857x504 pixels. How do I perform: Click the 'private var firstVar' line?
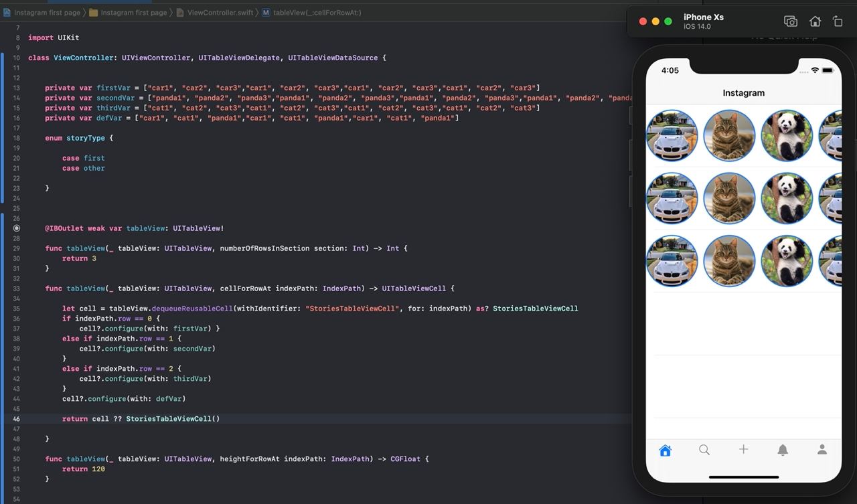[293, 88]
